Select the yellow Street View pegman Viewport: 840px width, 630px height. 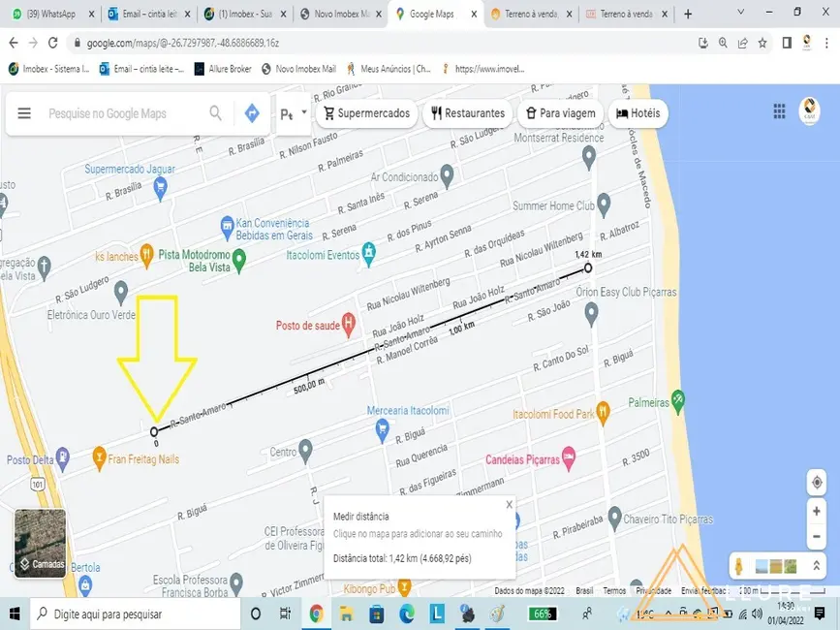[x=738, y=566]
